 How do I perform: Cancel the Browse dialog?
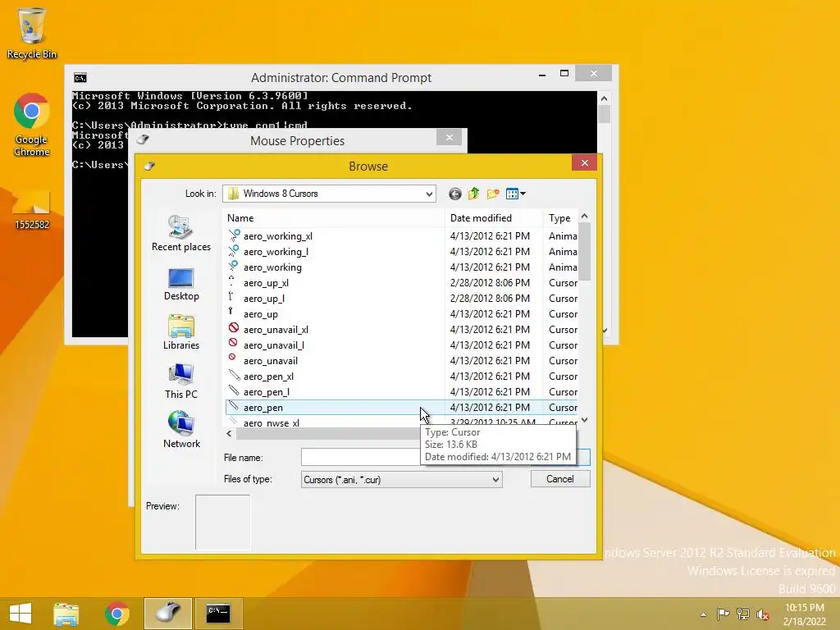[559, 479]
